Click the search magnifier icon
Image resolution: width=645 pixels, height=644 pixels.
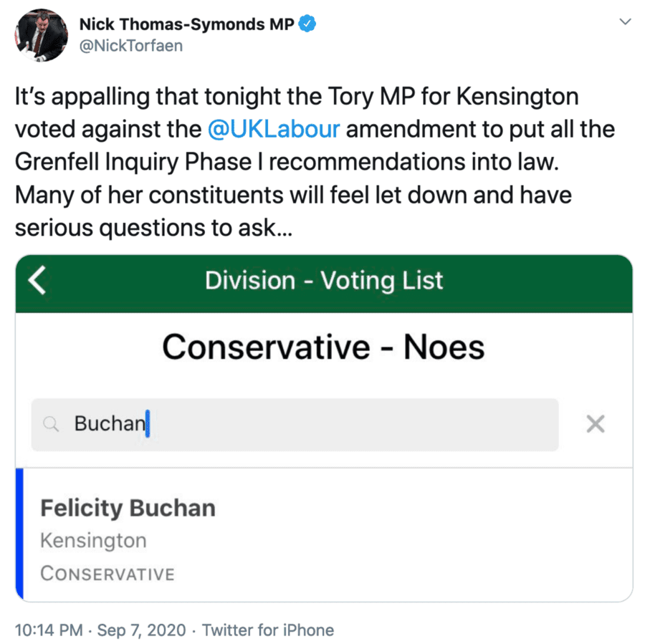coord(51,424)
